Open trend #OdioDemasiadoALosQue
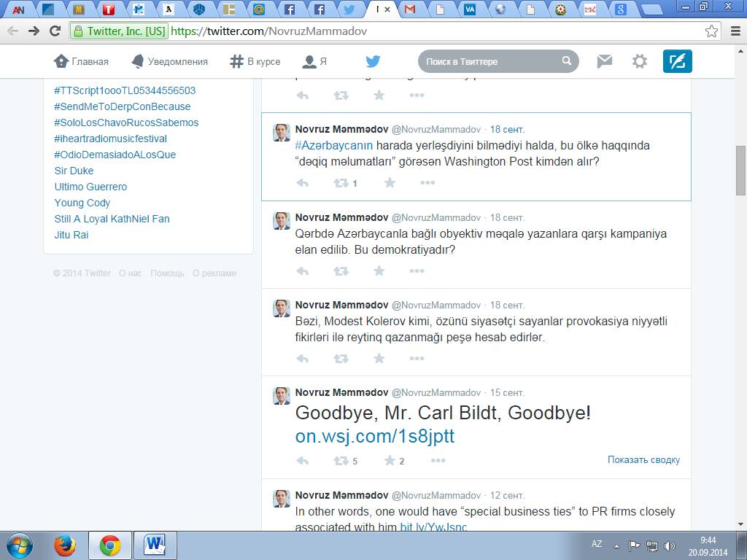The height and width of the screenshot is (560, 747). [x=115, y=155]
